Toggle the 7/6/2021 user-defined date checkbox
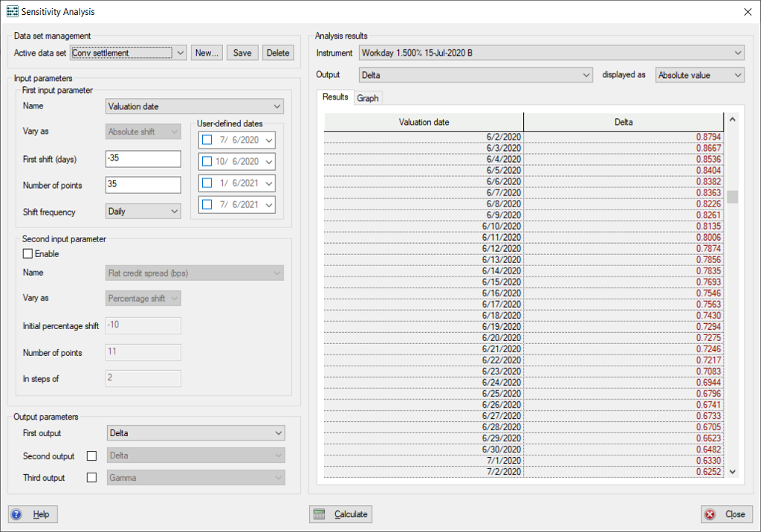This screenshot has height=532, width=761. pyautogui.click(x=207, y=204)
